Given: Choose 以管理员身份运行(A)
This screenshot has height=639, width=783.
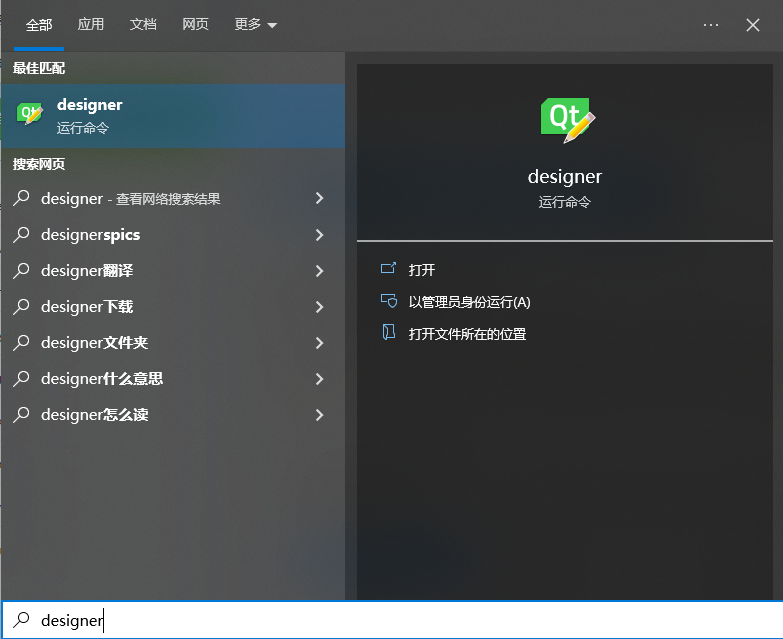Looking at the screenshot, I should pos(469,302).
